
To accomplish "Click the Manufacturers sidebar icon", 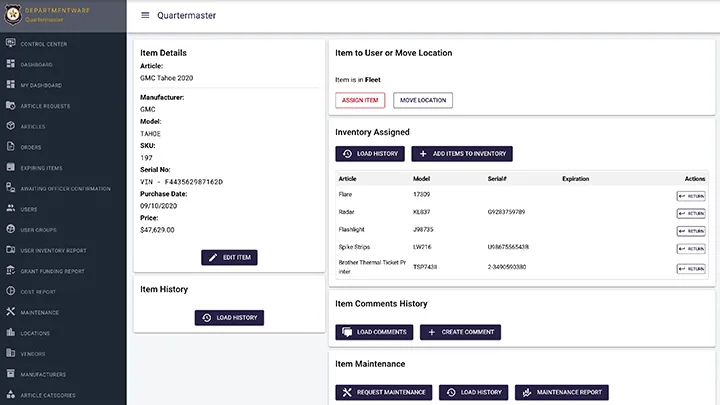I will coord(11,374).
